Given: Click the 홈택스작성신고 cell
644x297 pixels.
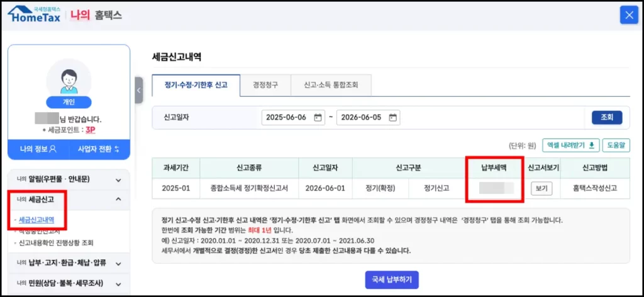Looking at the screenshot, I should (595, 189).
